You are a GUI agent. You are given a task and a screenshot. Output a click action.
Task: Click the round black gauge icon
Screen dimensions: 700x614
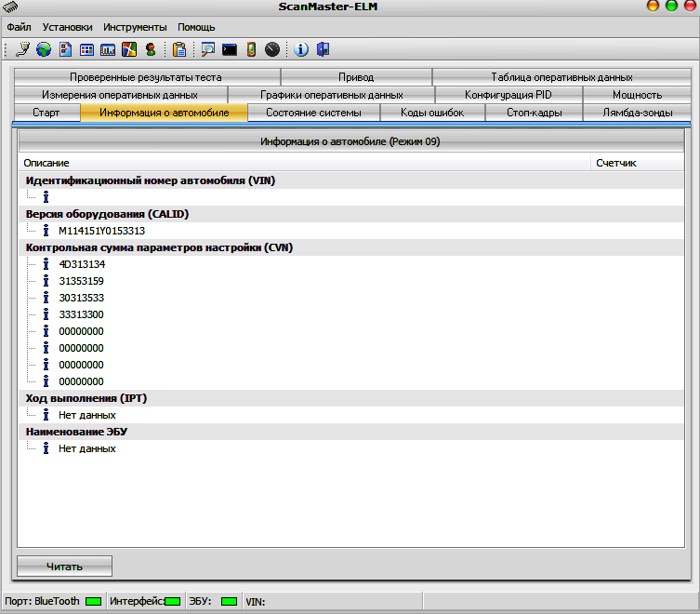pos(272,49)
